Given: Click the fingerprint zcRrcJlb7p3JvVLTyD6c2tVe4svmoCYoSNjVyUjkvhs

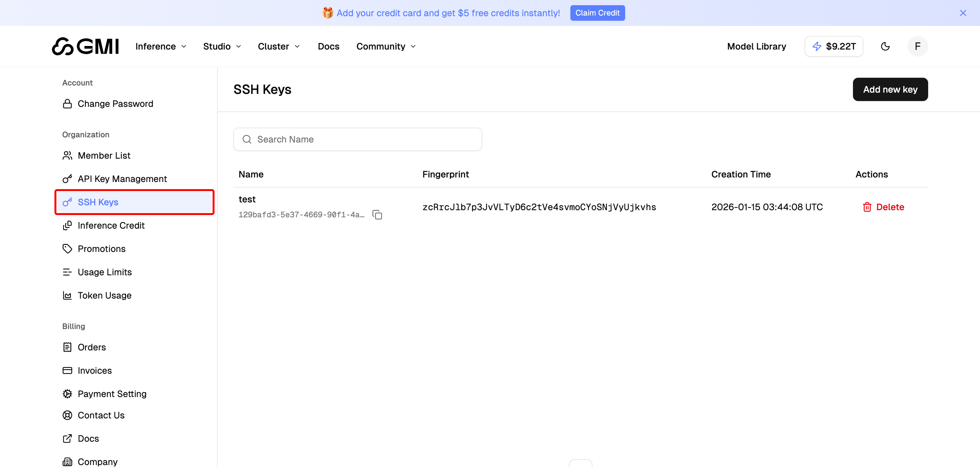Looking at the screenshot, I should (x=539, y=207).
